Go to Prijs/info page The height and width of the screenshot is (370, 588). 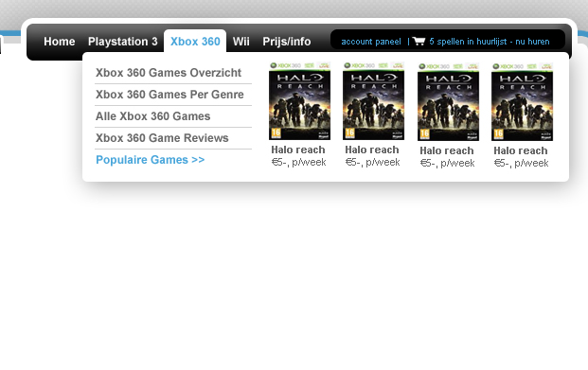[x=287, y=42]
